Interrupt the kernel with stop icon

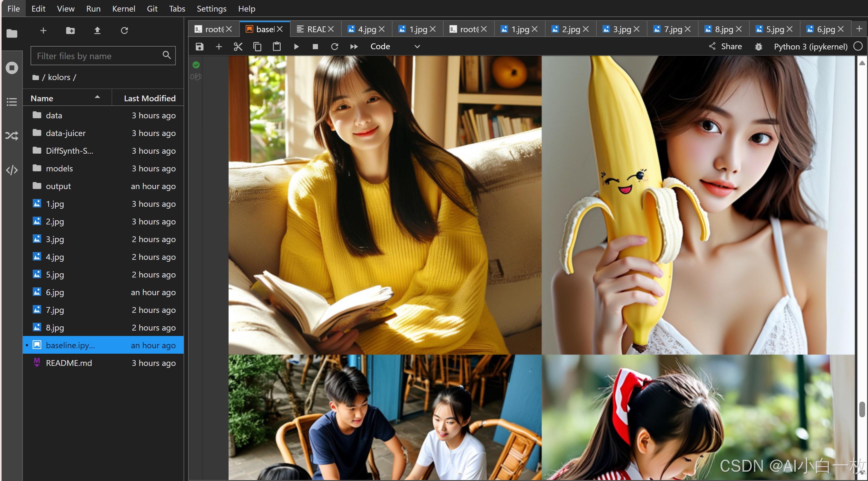click(x=315, y=47)
